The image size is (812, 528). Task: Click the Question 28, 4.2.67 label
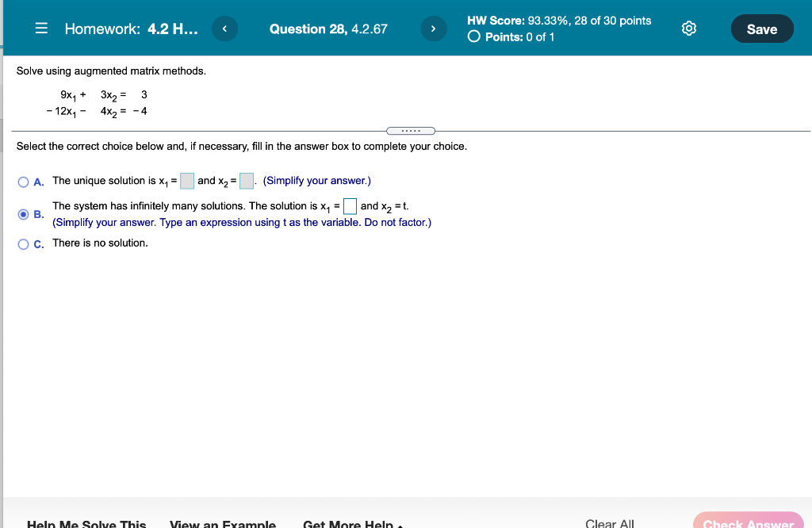(x=328, y=29)
